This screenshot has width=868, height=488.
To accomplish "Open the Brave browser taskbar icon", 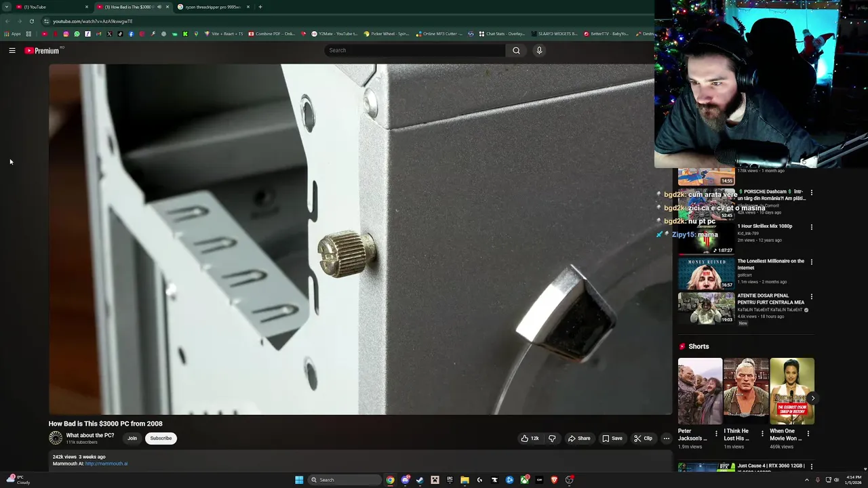I will (x=554, y=480).
